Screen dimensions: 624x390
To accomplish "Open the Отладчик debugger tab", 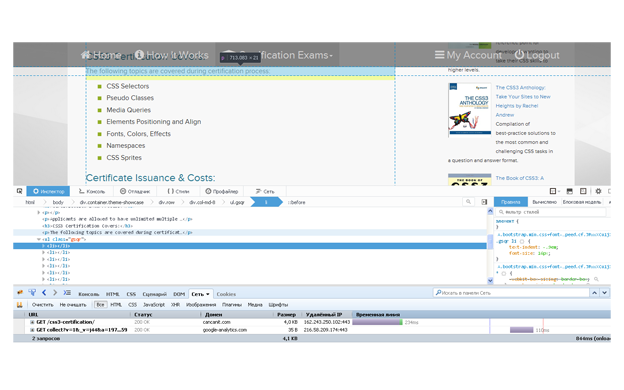I will [135, 191].
